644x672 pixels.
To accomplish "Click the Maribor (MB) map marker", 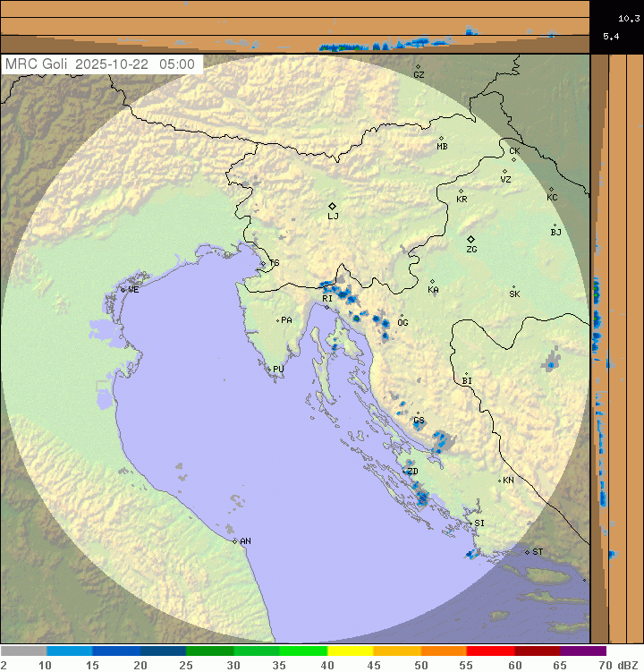I will pyautogui.click(x=441, y=138).
